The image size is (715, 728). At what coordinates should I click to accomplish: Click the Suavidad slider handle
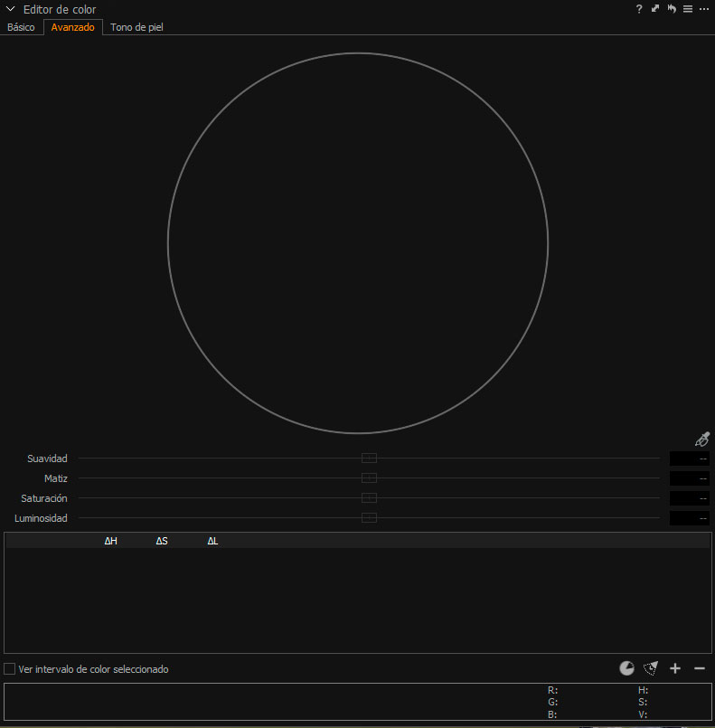pos(369,459)
